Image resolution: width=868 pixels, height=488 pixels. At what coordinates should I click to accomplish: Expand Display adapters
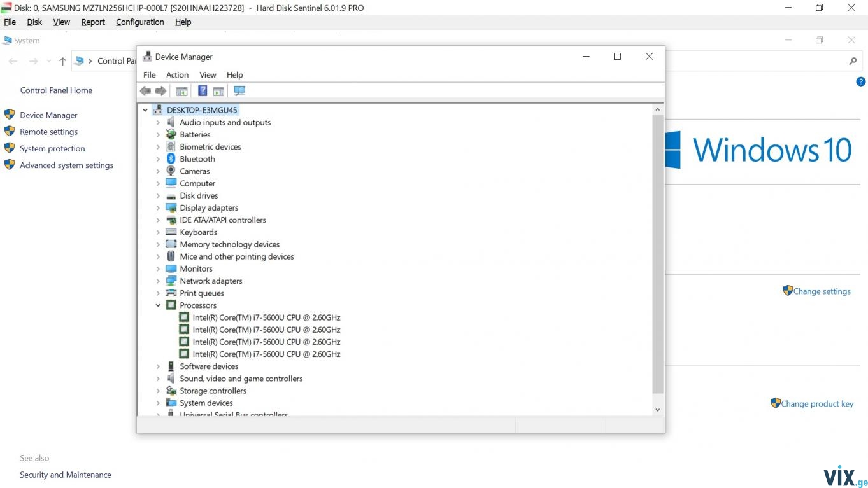point(158,207)
